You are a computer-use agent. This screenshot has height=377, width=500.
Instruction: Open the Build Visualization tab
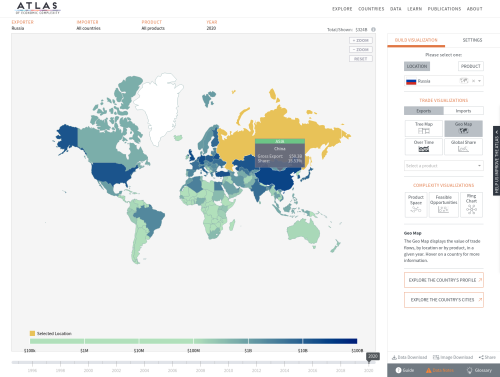point(416,40)
